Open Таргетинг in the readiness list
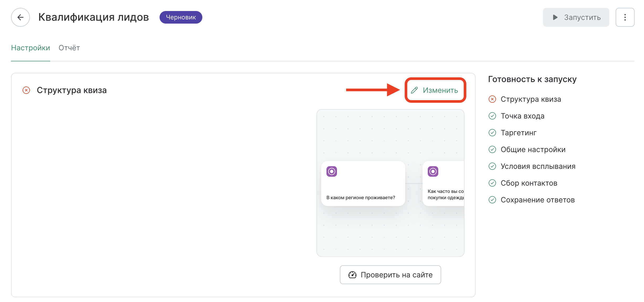This screenshot has height=302, width=644. coord(518,133)
